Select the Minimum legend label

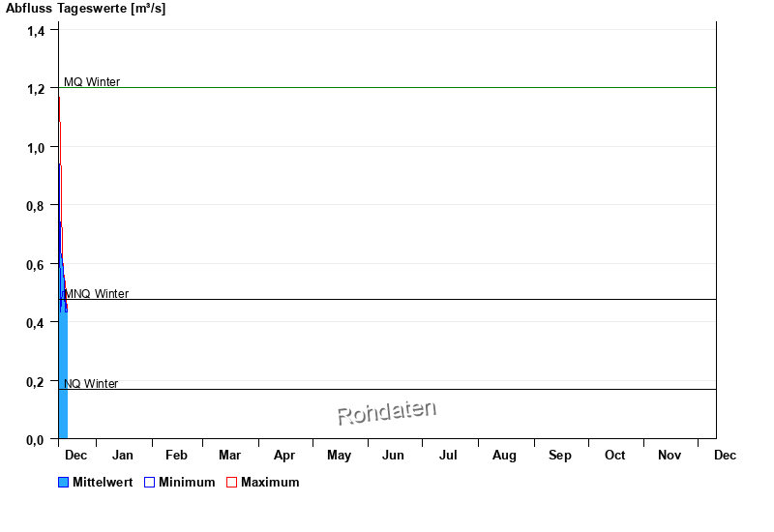[x=187, y=483]
